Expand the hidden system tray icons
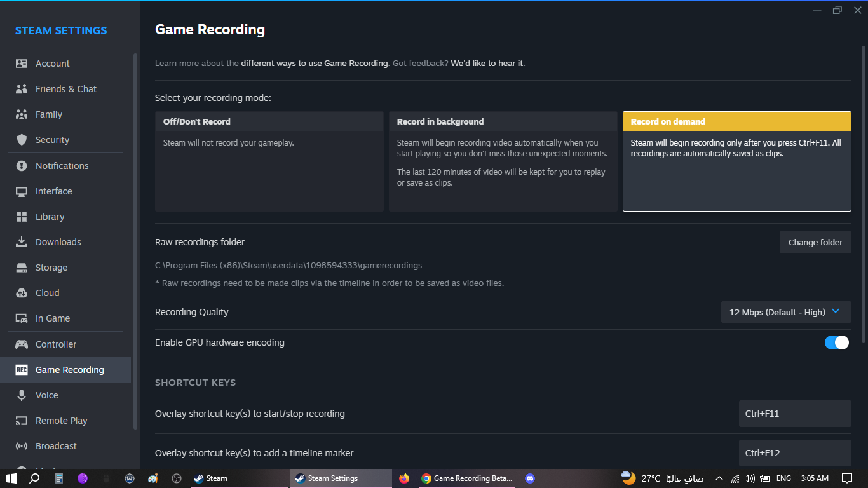The width and height of the screenshot is (868, 488). pyautogui.click(x=719, y=478)
